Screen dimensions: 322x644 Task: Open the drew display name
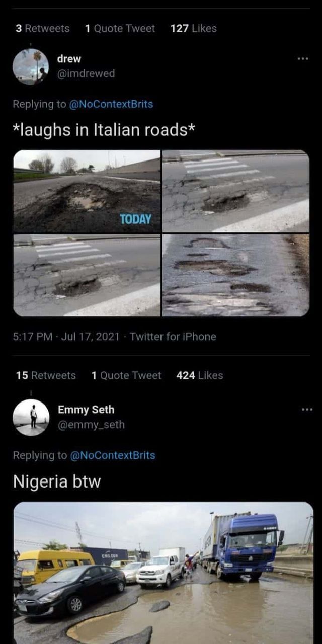[x=69, y=59]
